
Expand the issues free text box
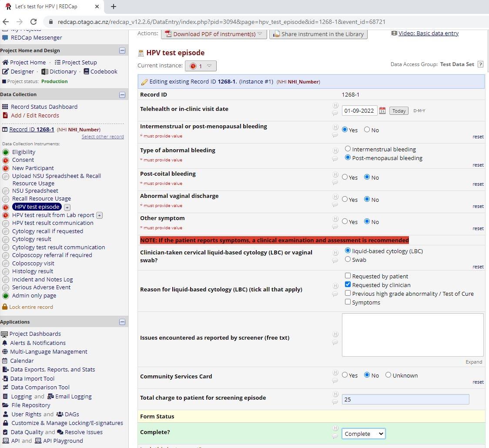[474, 362]
